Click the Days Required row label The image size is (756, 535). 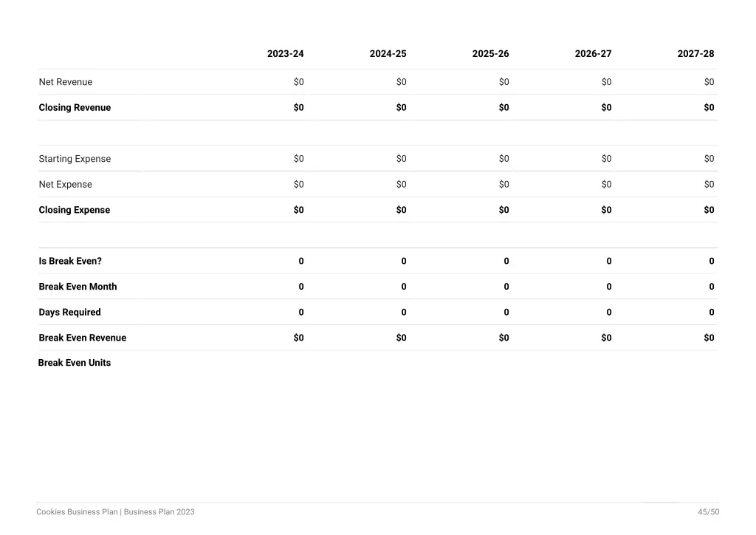pyautogui.click(x=70, y=312)
